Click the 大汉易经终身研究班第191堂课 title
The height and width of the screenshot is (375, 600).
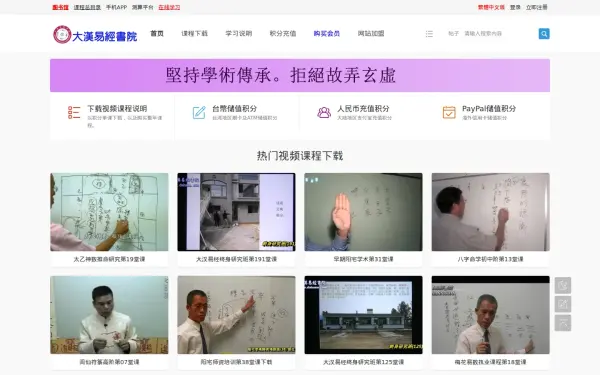click(x=236, y=259)
